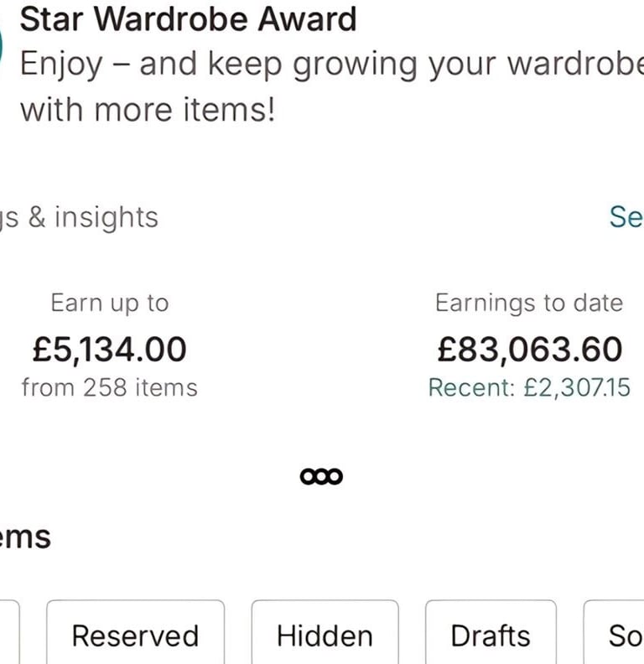Select the middle carousel page dot

[x=321, y=477]
